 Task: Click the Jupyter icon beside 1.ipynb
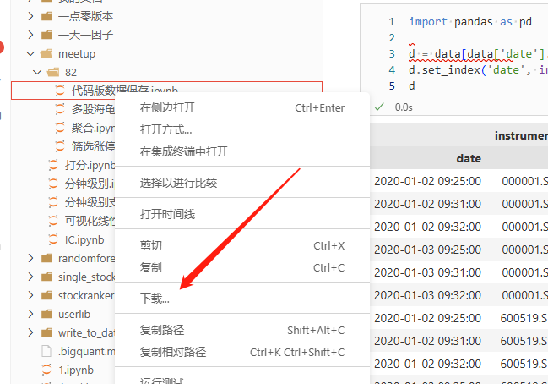[x=47, y=370]
